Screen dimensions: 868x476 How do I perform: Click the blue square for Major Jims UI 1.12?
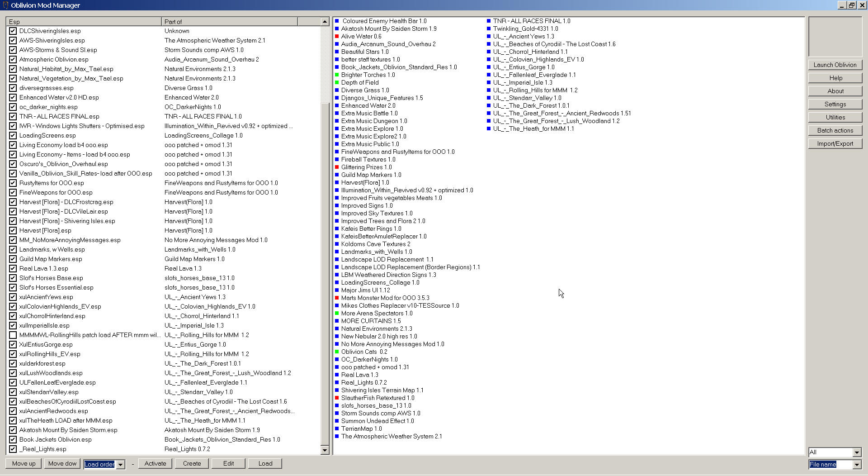[337, 290]
